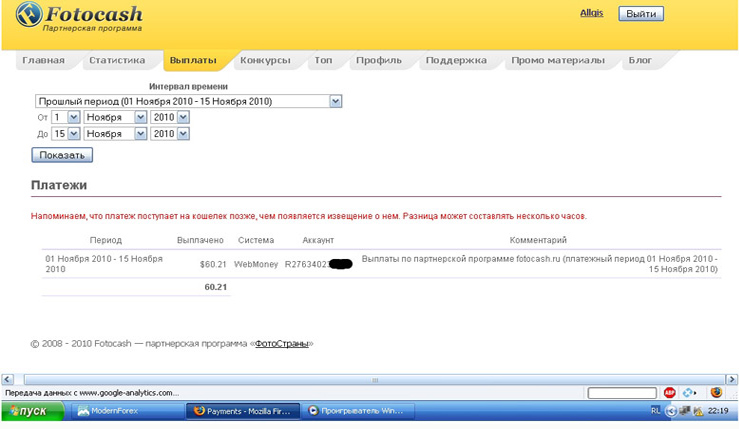Click the horizontal scrollbar thumb
The width and height of the screenshot is (739, 429).
pos(375,380)
